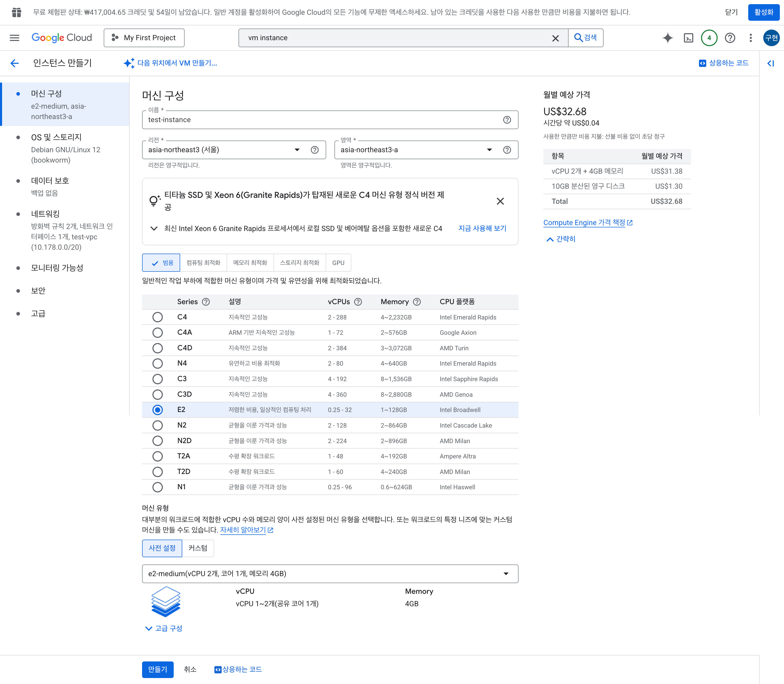The width and height of the screenshot is (784, 684).
Task: Switch to the 메모리 최적화 tab
Action: pyautogui.click(x=250, y=263)
